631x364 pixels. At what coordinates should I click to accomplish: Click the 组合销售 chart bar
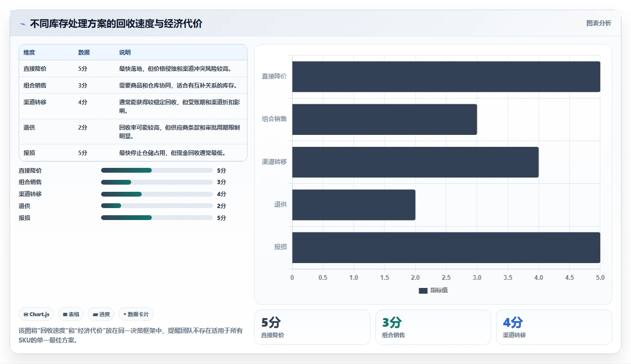[x=384, y=119]
